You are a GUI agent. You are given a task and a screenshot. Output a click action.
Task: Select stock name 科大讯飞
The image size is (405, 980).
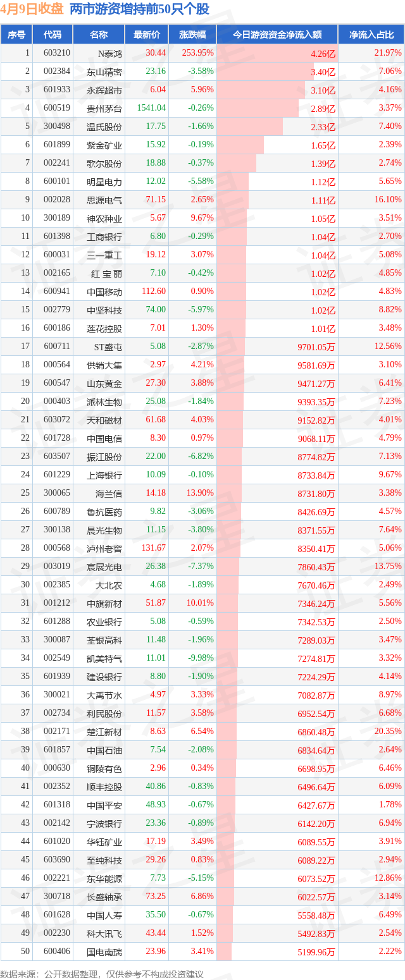pyautogui.click(x=104, y=933)
